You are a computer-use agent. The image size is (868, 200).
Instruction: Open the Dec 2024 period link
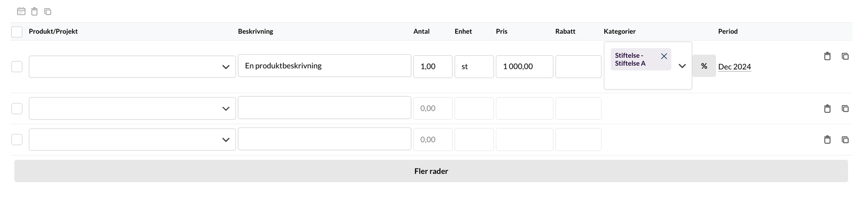tap(735, 67)
